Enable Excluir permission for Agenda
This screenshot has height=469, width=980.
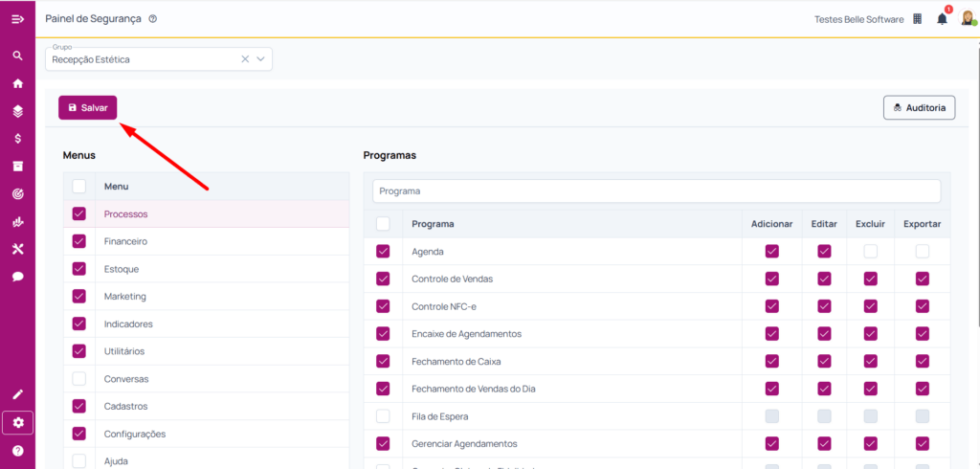[x=870, y=252]
